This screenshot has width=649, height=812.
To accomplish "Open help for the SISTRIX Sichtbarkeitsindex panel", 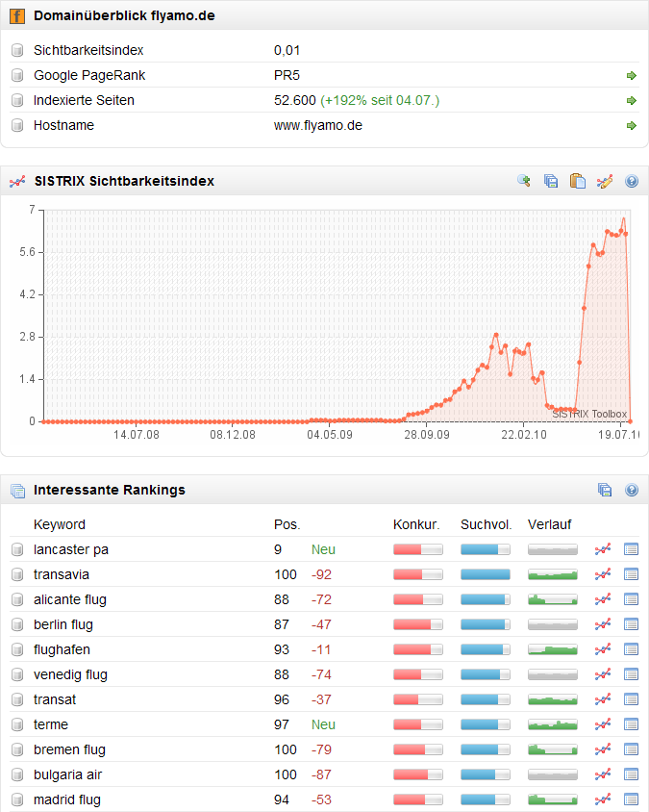I will [632, 181].
